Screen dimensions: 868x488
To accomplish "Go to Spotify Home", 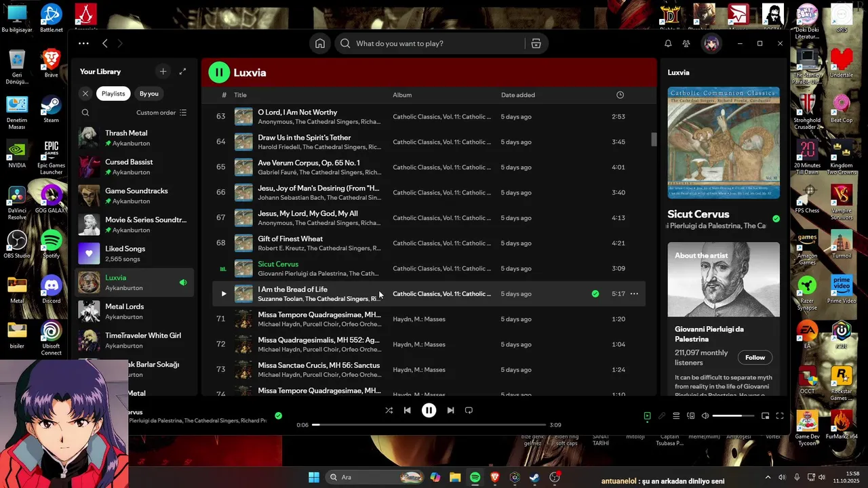I will [x=320, y=43].
